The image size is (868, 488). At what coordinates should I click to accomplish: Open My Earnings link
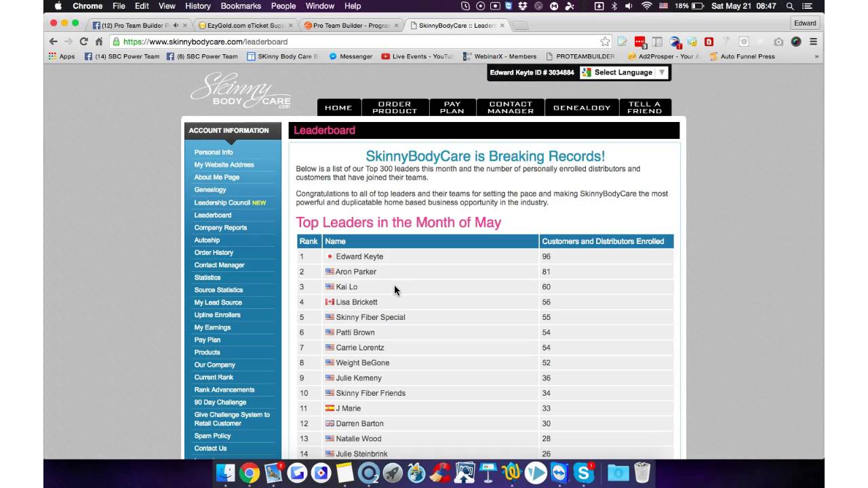(212, 327)
